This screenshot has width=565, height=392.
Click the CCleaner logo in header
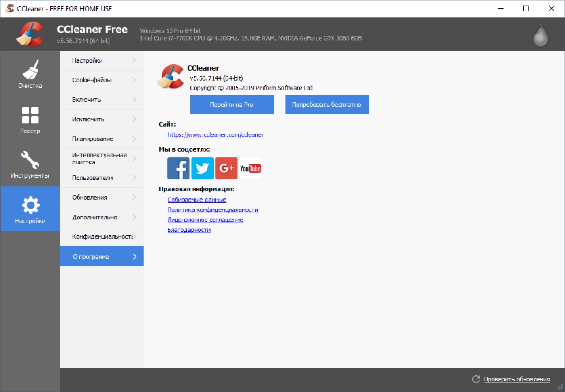(x=30, y=34)
